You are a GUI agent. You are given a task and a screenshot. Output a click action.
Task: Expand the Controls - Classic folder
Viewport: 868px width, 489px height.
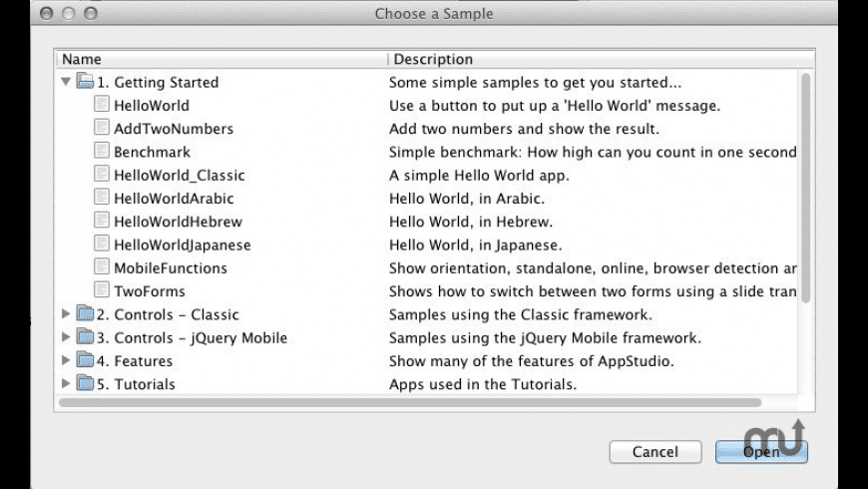(x=66, y=314)
